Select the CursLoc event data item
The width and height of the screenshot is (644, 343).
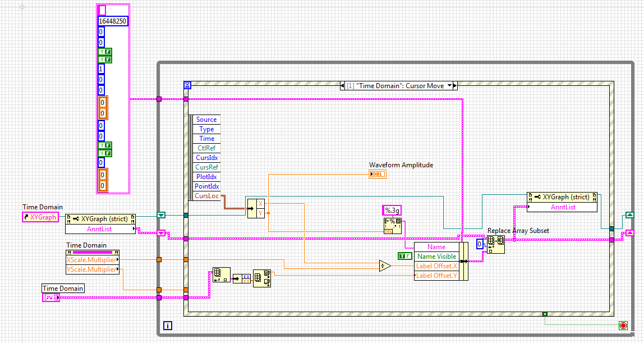tap(206, 196)
